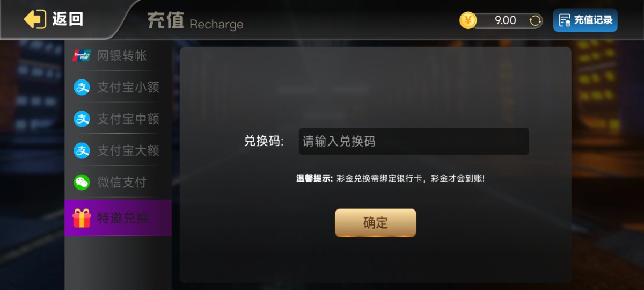Click the UnionPay logo icon
The image size is (644, 290).
click(82, 55)
